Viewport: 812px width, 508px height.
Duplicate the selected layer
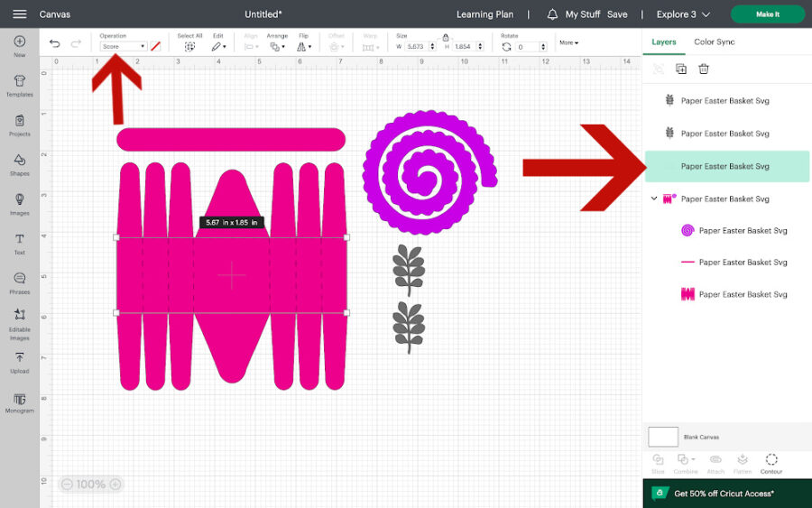point(681,69)
